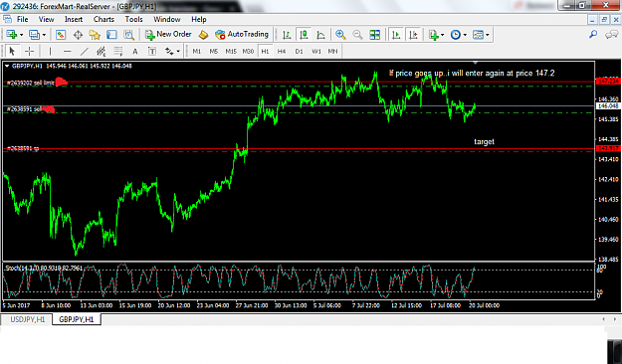Switch to the W1 timeframe
Screen dimensions: 622x364
point(316,51)
